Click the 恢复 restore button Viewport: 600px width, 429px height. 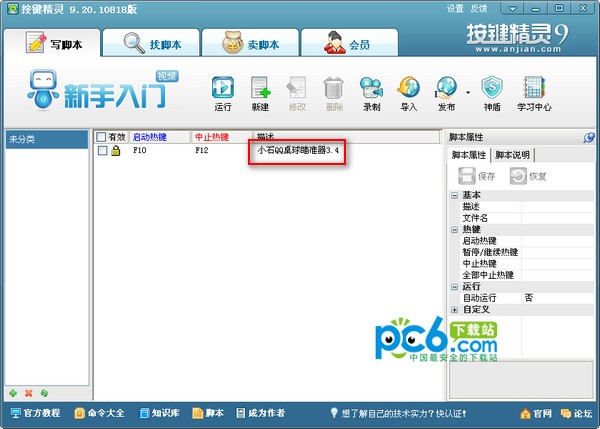pos(528,176)
